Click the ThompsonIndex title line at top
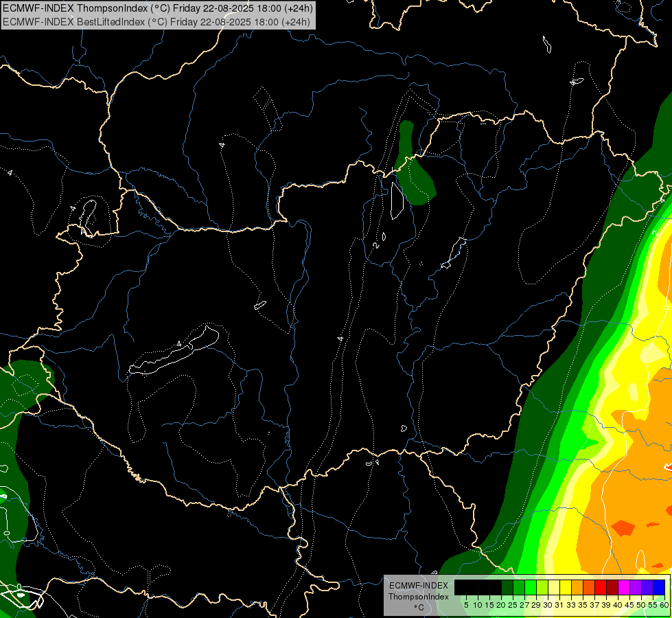The height and width of the screenshot is (618, 672). (157, 8)
